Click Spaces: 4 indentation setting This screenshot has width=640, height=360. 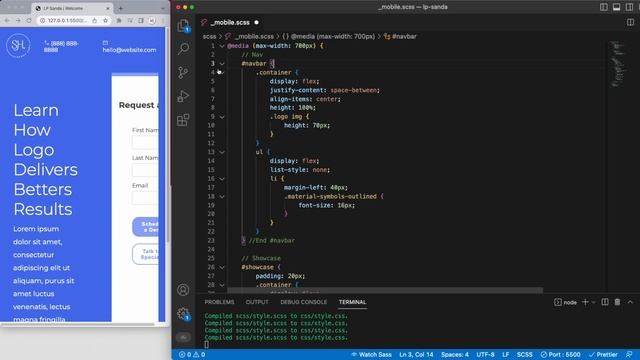click(455, 354)
